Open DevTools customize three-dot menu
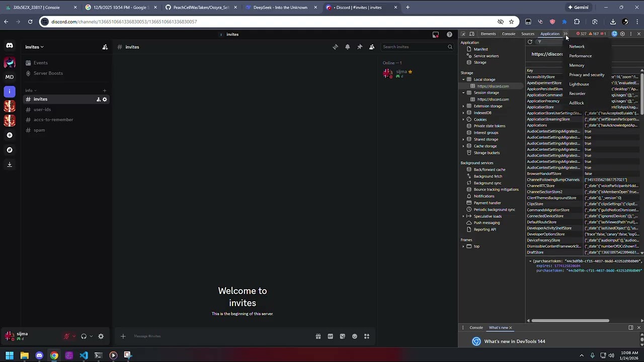 tap(631, 34)
